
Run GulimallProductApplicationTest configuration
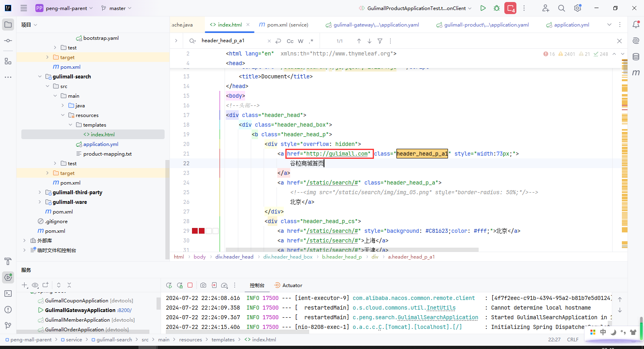[x=483, y=8]
